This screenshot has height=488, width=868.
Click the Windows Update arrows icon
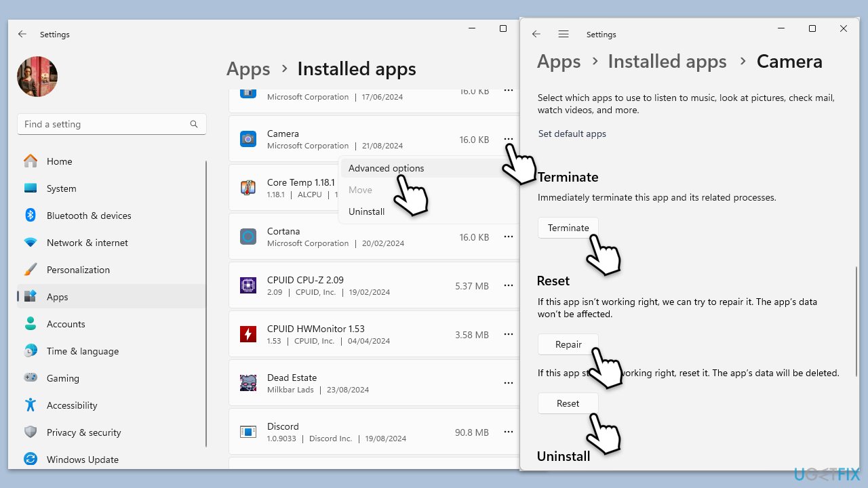tap(31, 460)
